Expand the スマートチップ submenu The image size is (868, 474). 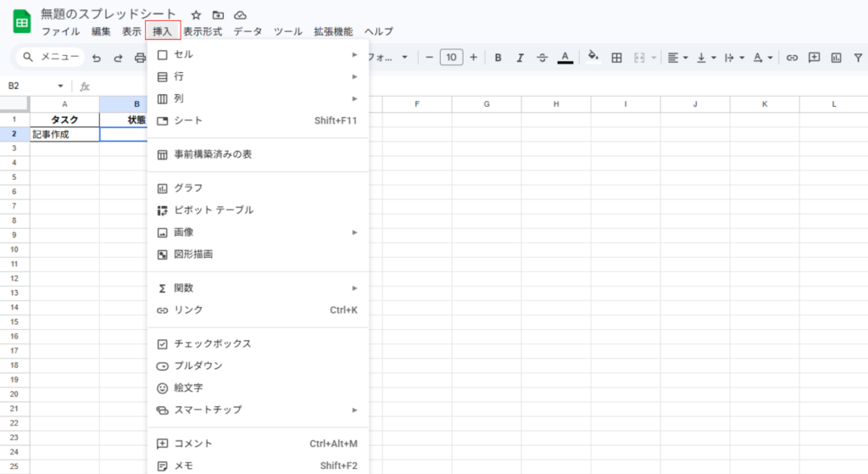(258, 410)
